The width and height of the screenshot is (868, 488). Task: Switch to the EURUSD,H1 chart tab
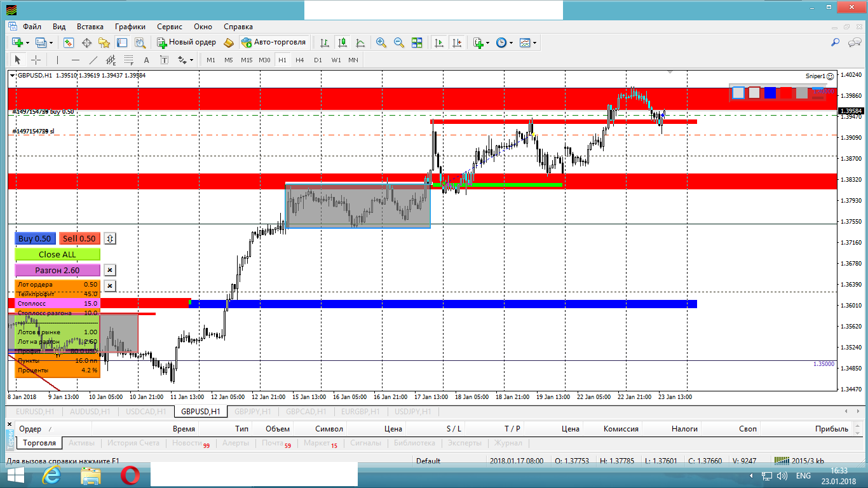click(x=30, y=411)
